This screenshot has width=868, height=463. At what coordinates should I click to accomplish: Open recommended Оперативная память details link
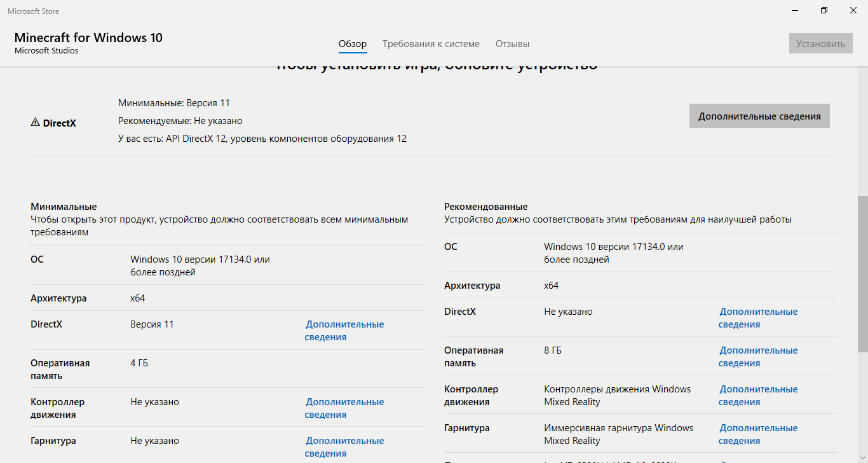click(x=758, y=356)
